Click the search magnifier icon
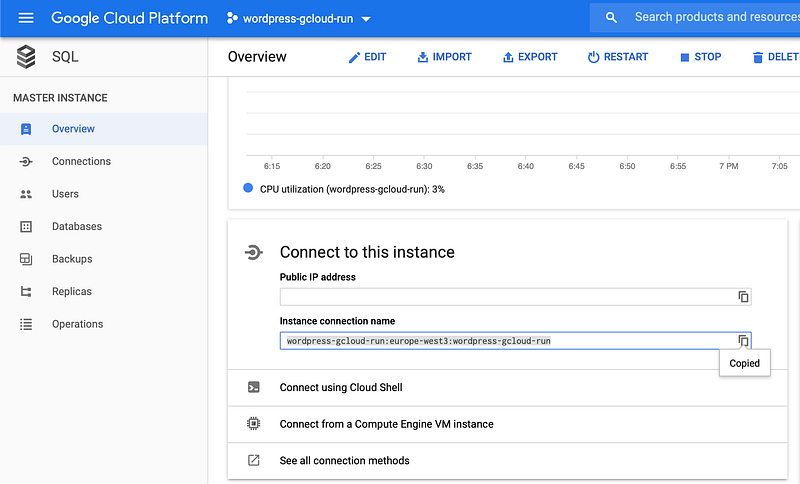The height and width of the screenshot is (484, 800). [x=611, y=18]
